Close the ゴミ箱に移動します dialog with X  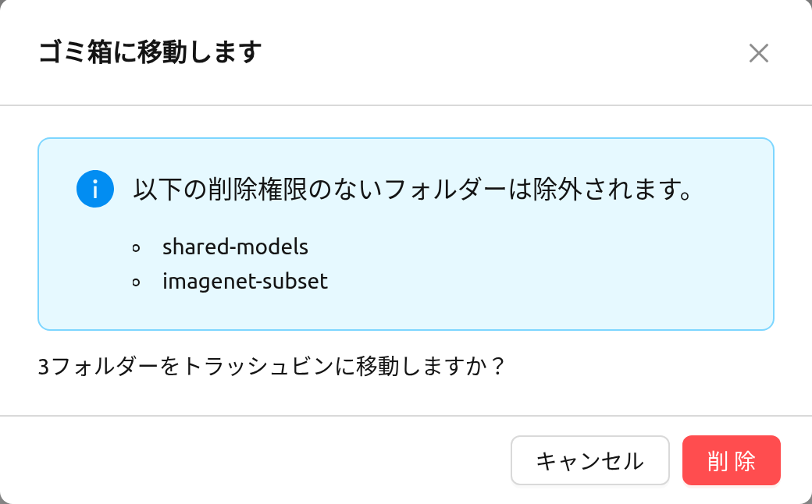tap(758, 53)
